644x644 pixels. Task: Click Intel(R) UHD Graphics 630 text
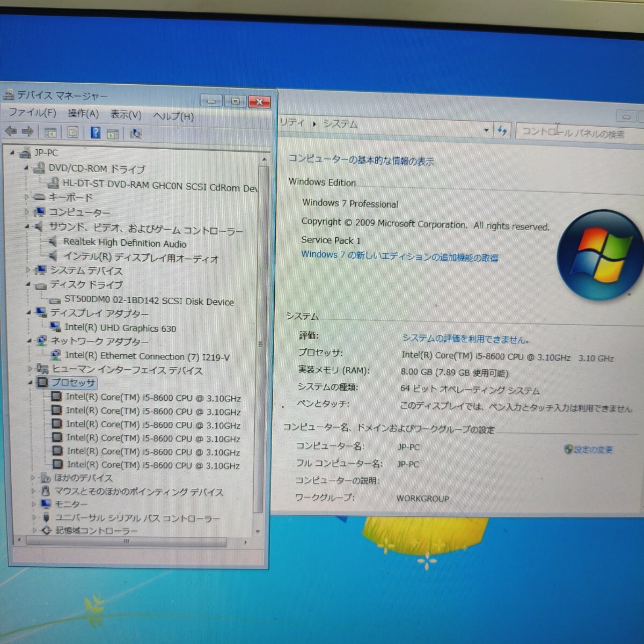tap(120, 328)
